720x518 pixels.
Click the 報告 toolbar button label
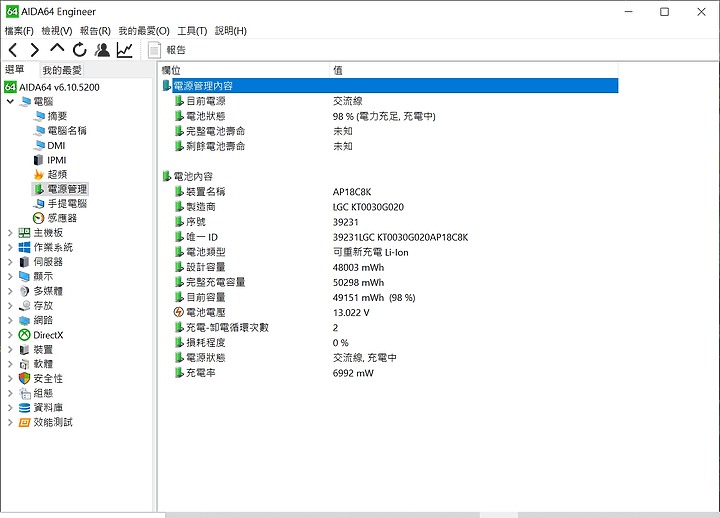tap(176, 50)
